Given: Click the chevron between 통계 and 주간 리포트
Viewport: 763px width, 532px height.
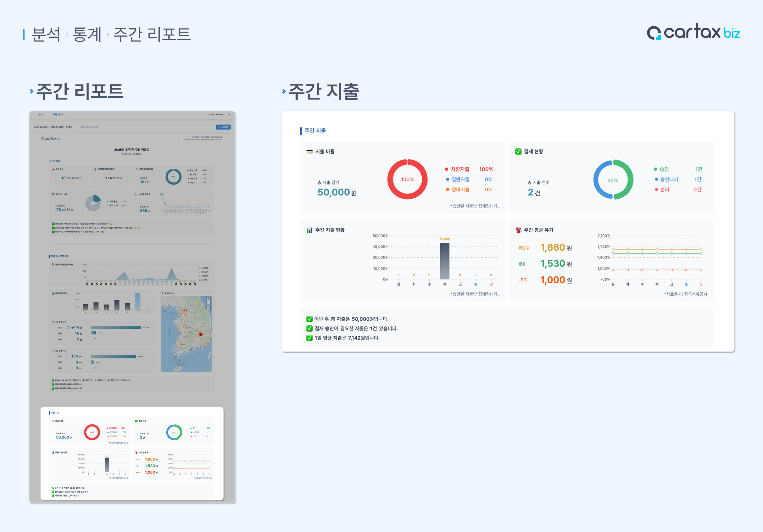Looking at the screenshot, I should coord(108,35).
